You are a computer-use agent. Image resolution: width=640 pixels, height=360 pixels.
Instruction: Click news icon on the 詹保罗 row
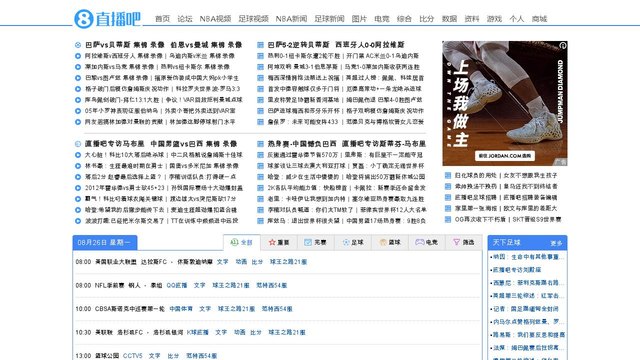pyautogui.click(x=260, y=122)
